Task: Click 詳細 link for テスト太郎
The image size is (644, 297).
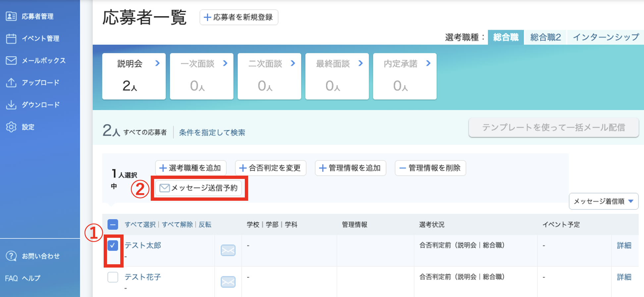Action: tap(624, 245)
